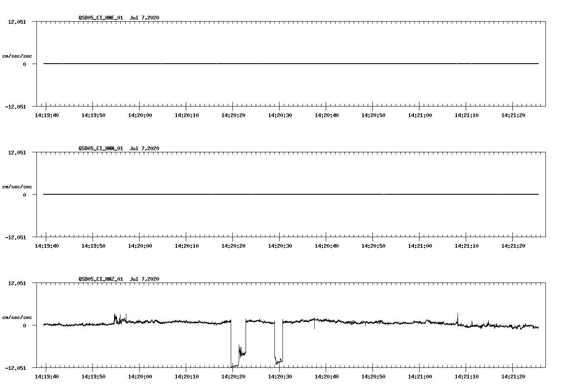The image size is (576, 392).
Task: Click the QSD05_CI_HNZ_01 plot title
Action: (119, 279)
